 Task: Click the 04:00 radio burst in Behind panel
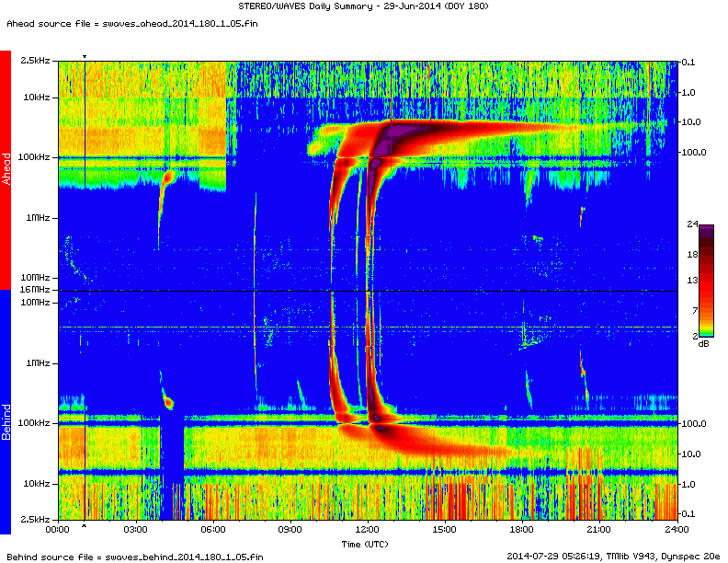[167, 402]
